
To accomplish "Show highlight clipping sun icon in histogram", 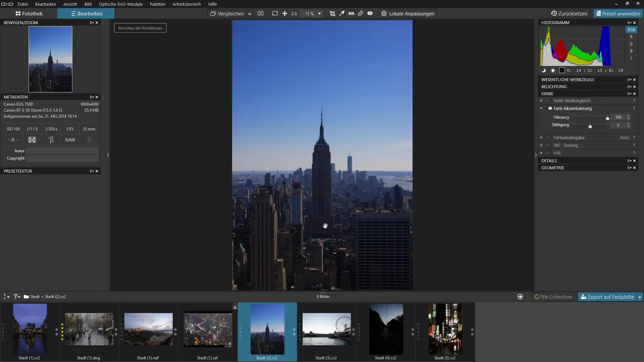I will 553,70.
